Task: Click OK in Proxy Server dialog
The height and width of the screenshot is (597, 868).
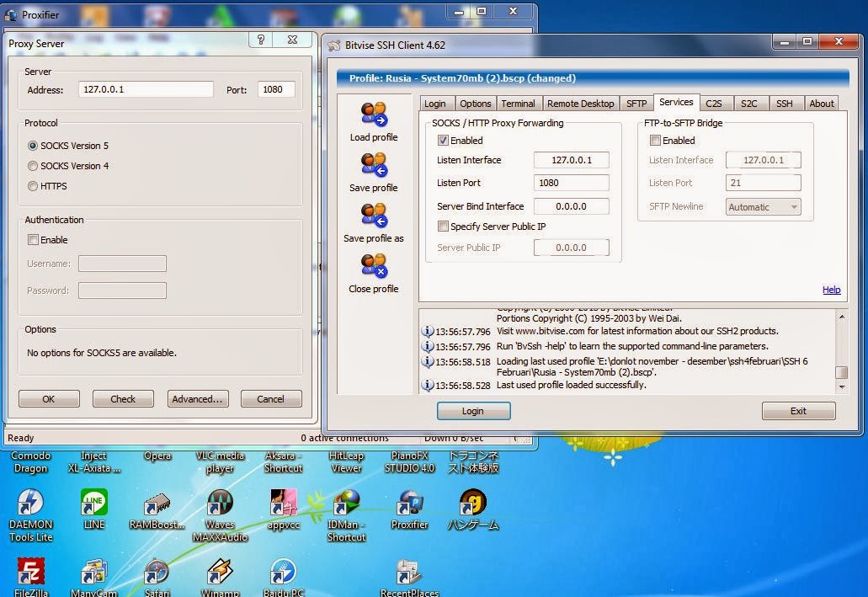Action: tap(49, 399)
